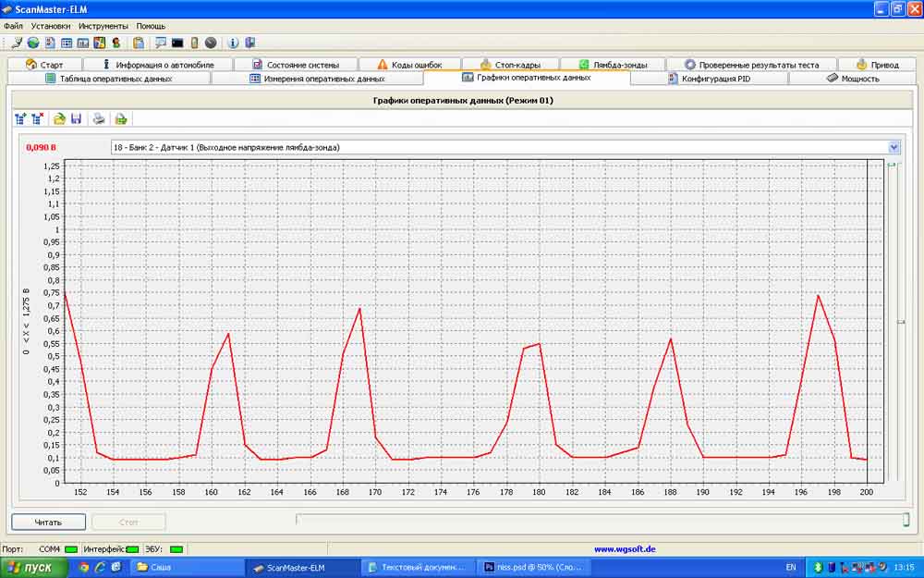Open the Файл menu
This screenshot has height=578, width=924.
point(13,26)
